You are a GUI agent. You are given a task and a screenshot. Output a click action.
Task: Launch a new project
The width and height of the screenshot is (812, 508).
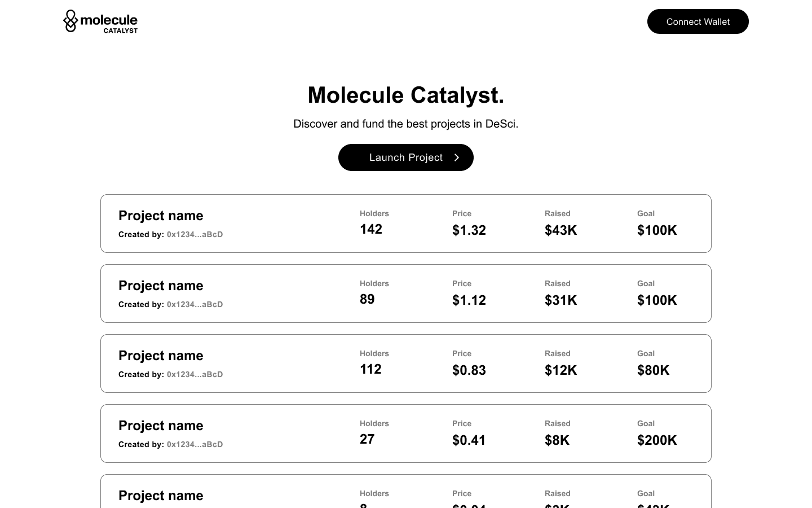click(406, 157)
